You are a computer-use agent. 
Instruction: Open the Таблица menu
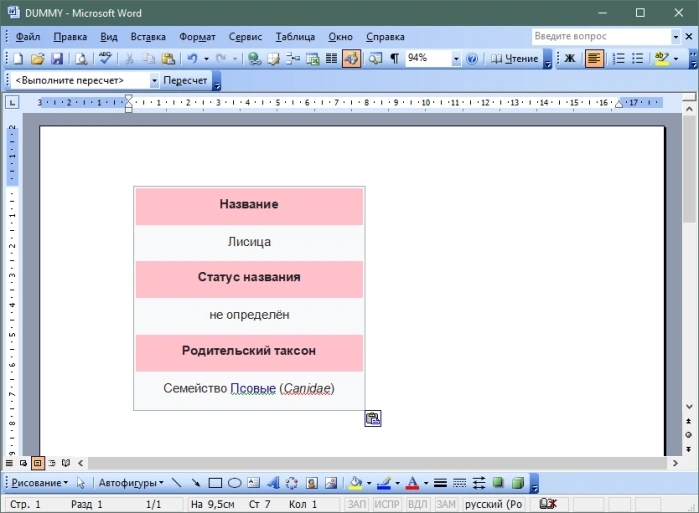click(295, 37)
